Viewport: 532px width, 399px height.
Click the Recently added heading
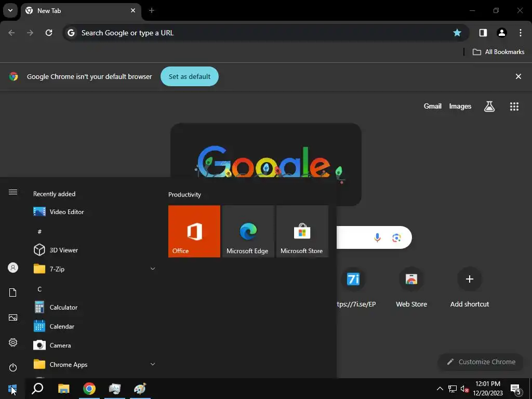coord(54,194)
